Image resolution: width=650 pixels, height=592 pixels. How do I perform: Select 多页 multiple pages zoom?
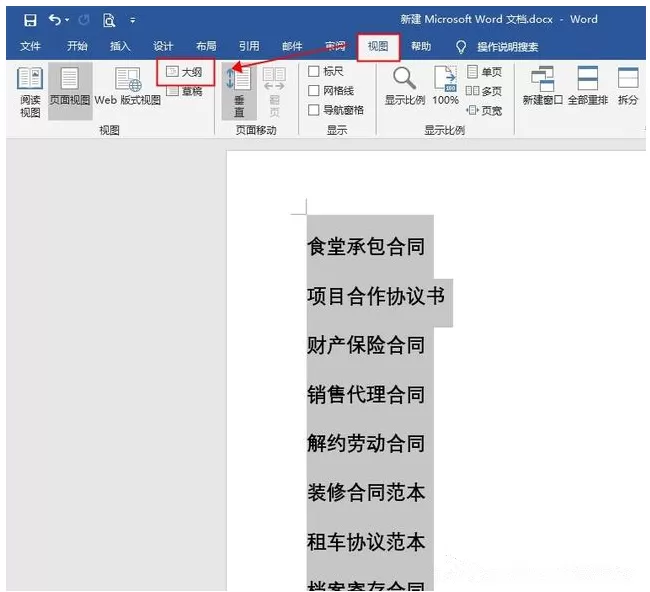point(484,91)
